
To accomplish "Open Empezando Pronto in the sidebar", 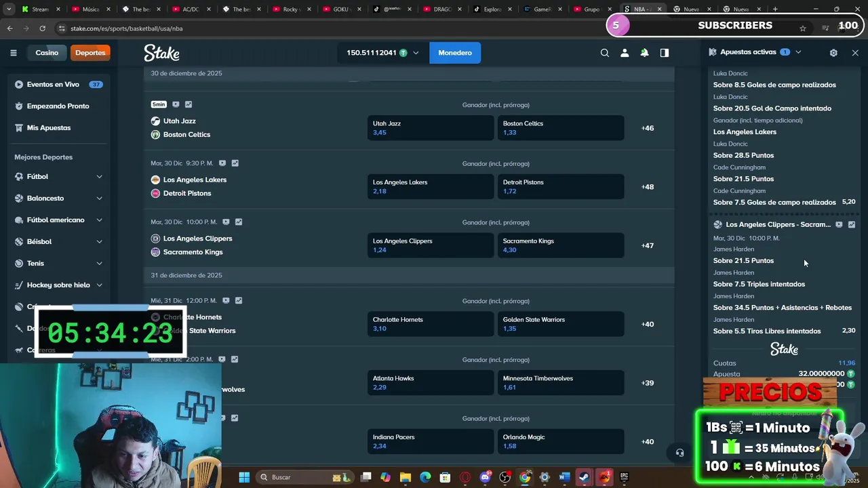I will click(x=58, y=106).
